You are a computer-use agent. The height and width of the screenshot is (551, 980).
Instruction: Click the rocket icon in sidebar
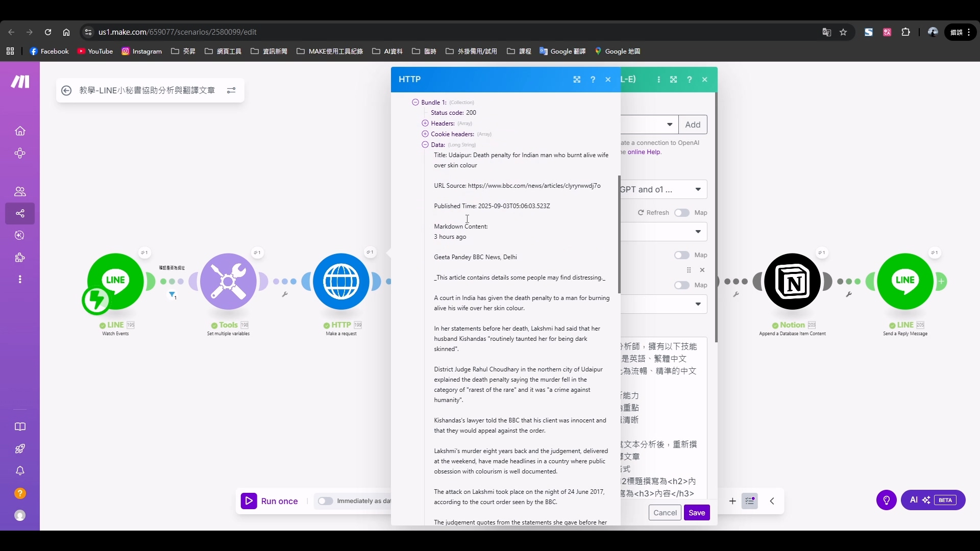point(20,449)
